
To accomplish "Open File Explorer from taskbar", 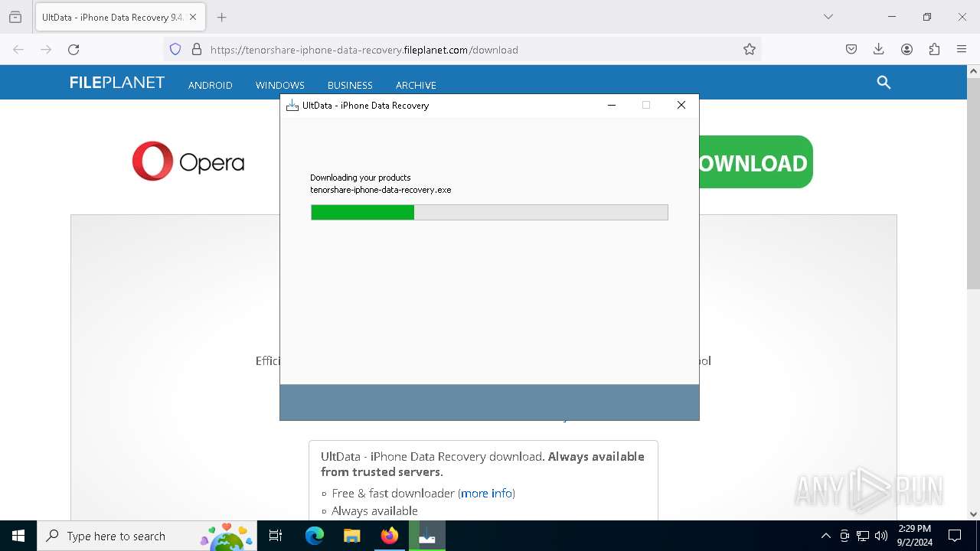I will pyautogui.click(x=352, y=536).
